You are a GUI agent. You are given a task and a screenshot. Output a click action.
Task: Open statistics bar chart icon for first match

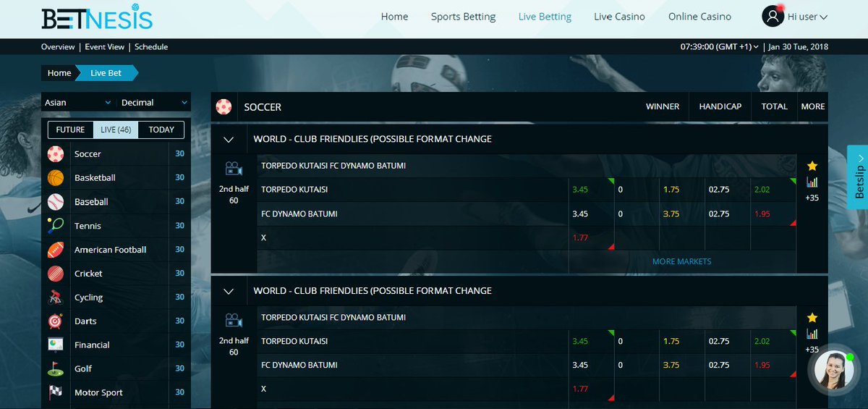(x=812, y=182)
